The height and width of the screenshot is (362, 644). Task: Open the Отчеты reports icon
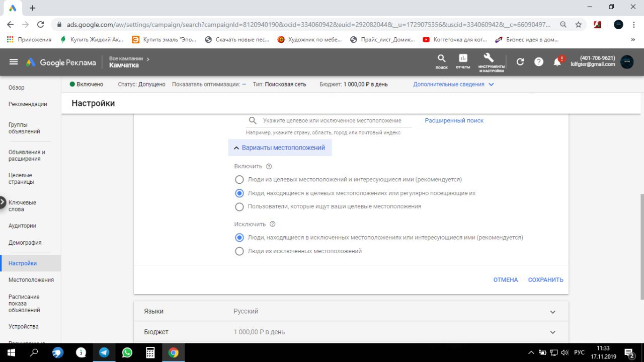(463, 62)
